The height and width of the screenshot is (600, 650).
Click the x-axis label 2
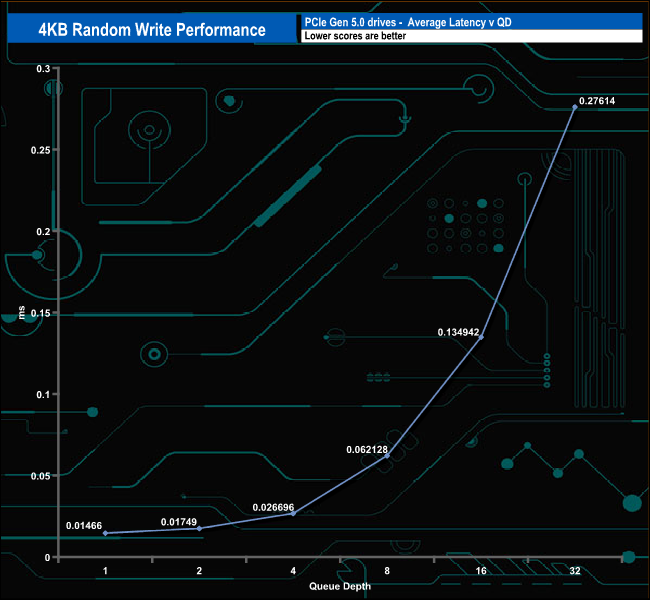199,571
